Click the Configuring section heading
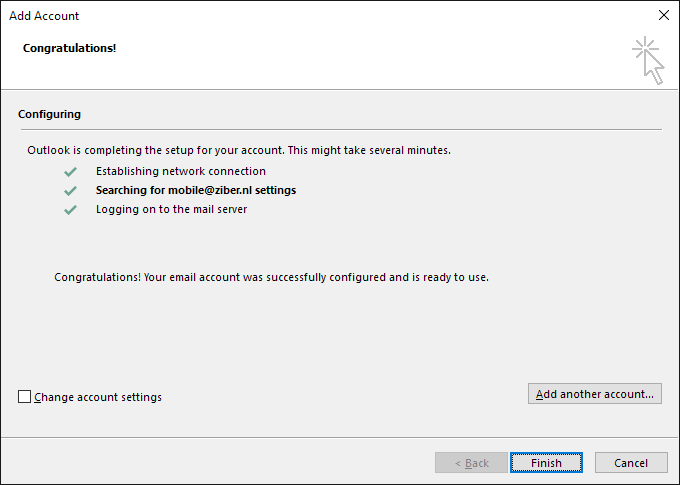Image resolution: width=680 pixels, height=485 pixels. [49, 114]
